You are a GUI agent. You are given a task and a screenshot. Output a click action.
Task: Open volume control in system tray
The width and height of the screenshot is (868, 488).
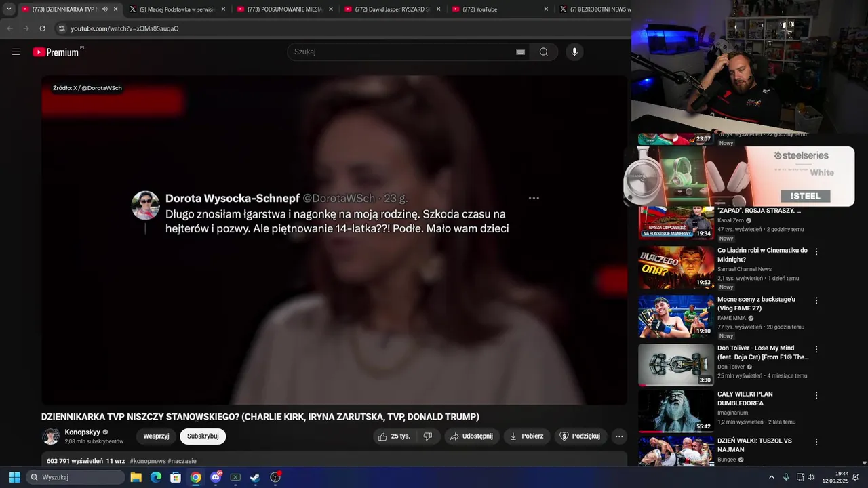pyautogui.click(x=811, y=477)
